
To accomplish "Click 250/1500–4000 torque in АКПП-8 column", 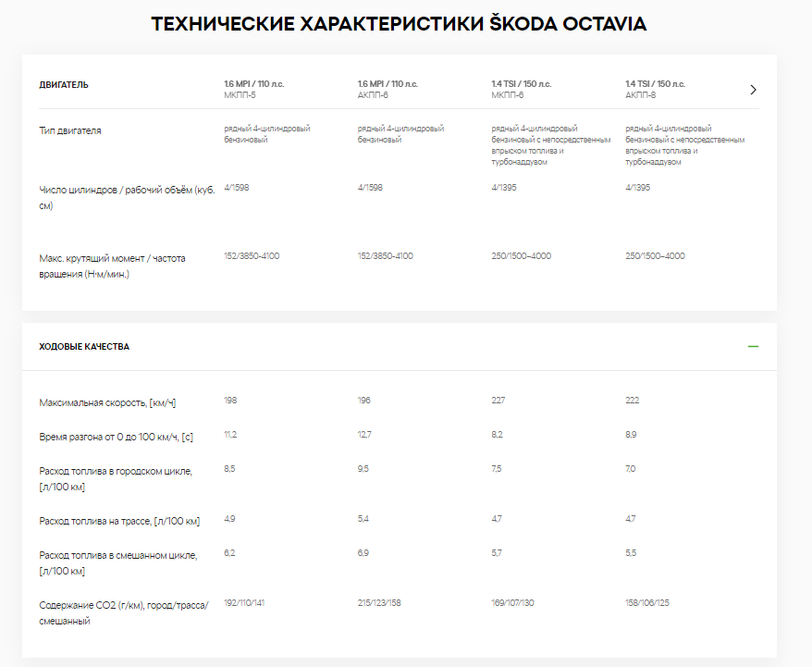I will coord(655,256).
